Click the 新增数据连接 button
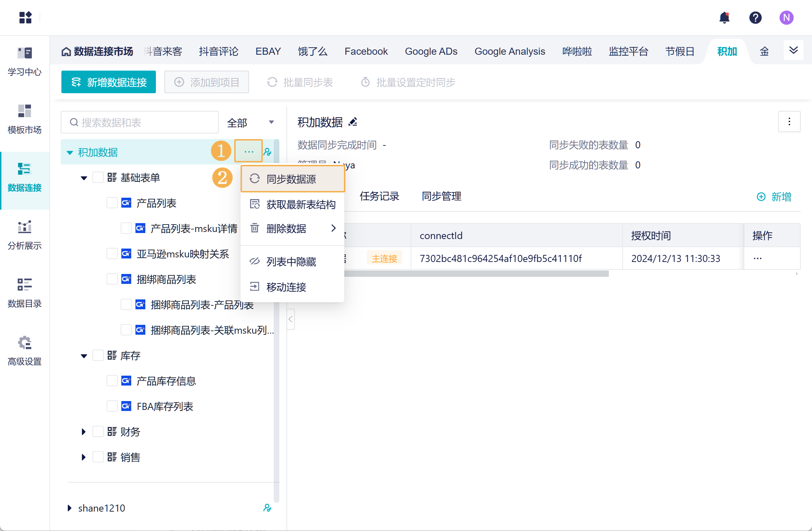Image resolution: width=812 pixels, height=531 pixels. [108, 82]
